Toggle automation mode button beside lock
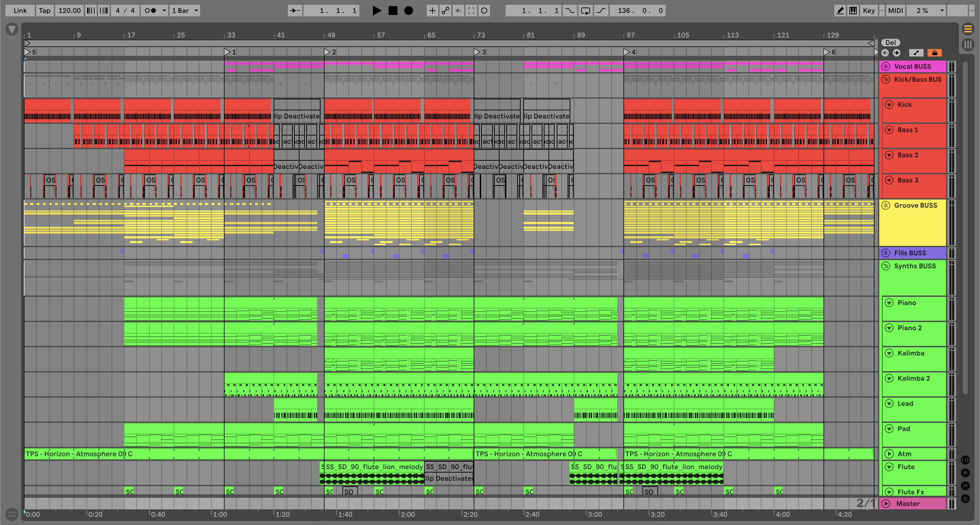The width and height of the screenshot is (980, 525). click(x=916, y=52)
